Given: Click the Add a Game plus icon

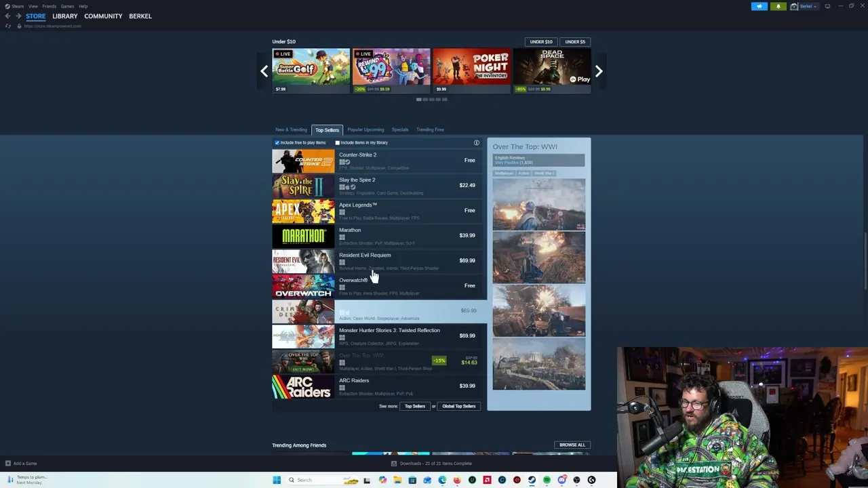Looking at the screenshot, I should tap(8, 464).
